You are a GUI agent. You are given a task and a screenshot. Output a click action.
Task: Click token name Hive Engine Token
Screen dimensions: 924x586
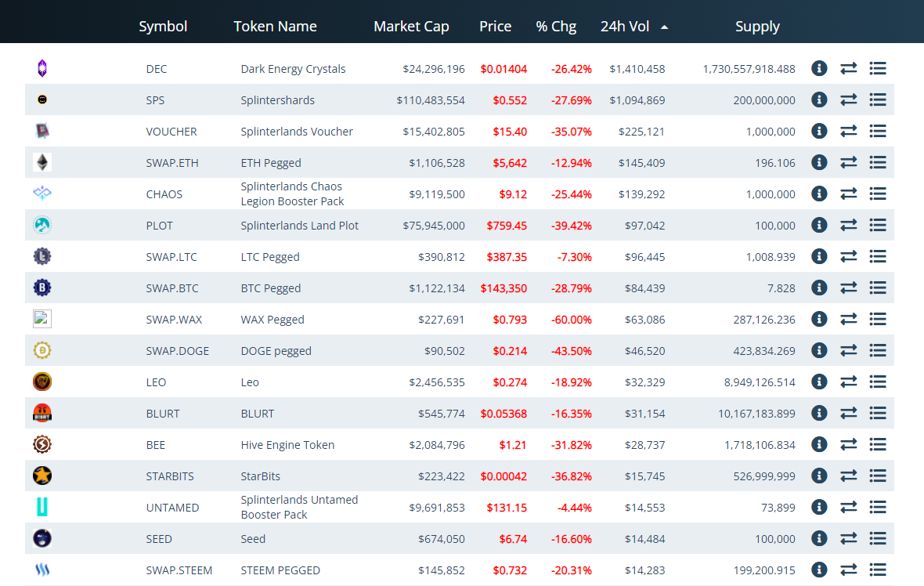(287, 445)
